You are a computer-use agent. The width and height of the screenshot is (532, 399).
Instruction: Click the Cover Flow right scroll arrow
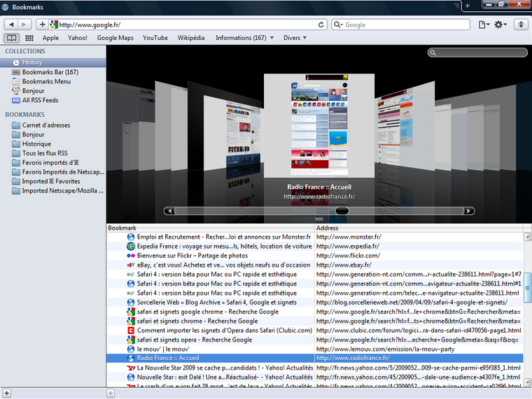(x=468, y=211)
